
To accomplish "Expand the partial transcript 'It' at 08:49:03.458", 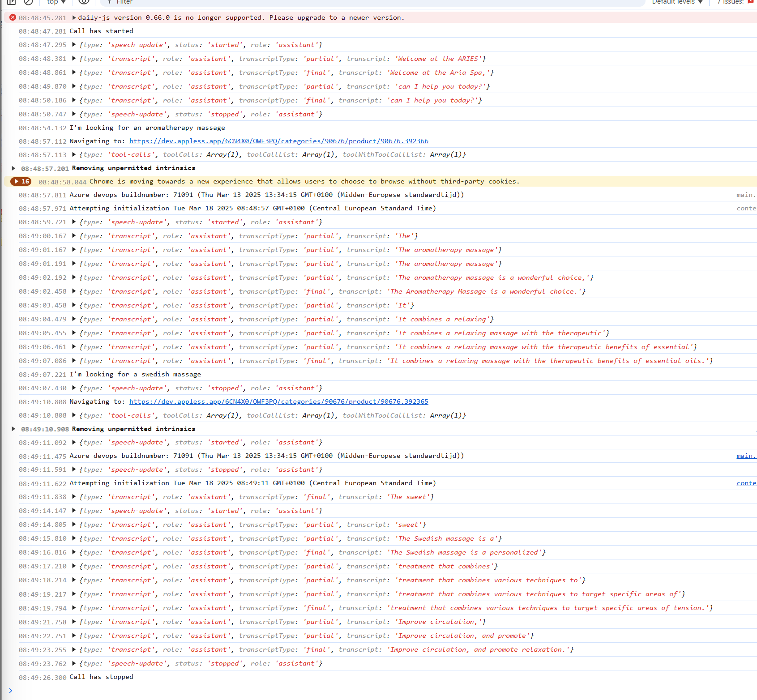I will [x=74, y=305].
